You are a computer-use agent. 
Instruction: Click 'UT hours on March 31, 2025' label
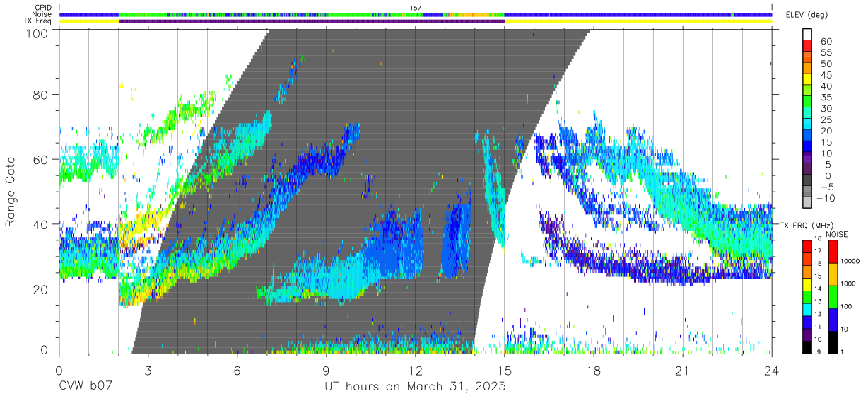coord(415,387)
